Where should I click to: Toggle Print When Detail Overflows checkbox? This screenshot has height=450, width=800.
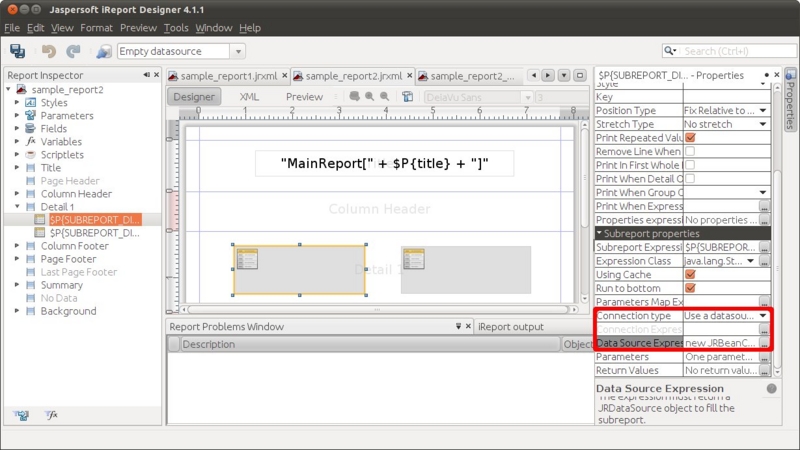[x=690, y=179]
